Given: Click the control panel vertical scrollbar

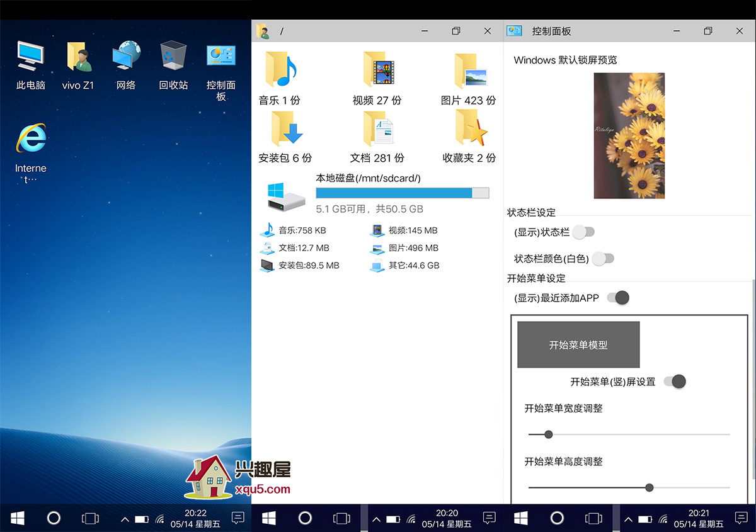Looking at the screenshot, I should [x=753, y=378].
